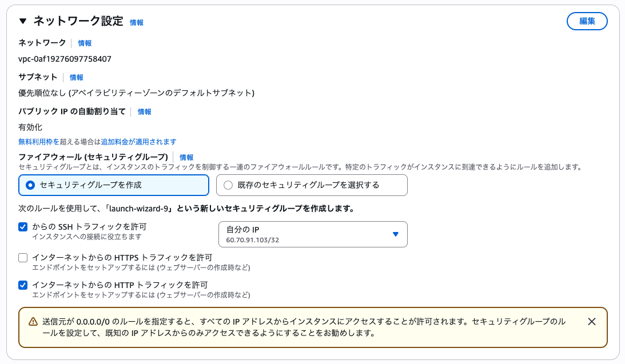Open the 情報 link beside パブリック IP の自動割り当て
Viewport: 625px width, 364px height.
[x=144, y=111]
